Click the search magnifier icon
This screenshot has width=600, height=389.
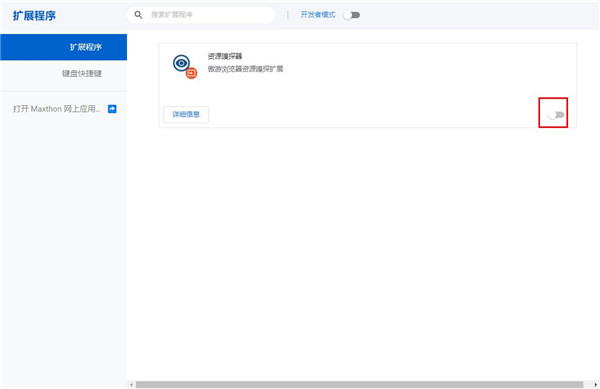pos(139,15)
